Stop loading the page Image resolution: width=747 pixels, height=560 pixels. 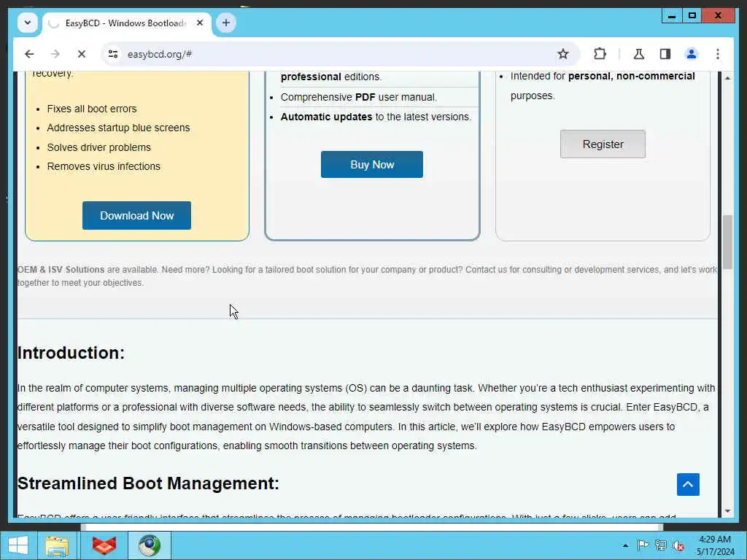point(82,54)
